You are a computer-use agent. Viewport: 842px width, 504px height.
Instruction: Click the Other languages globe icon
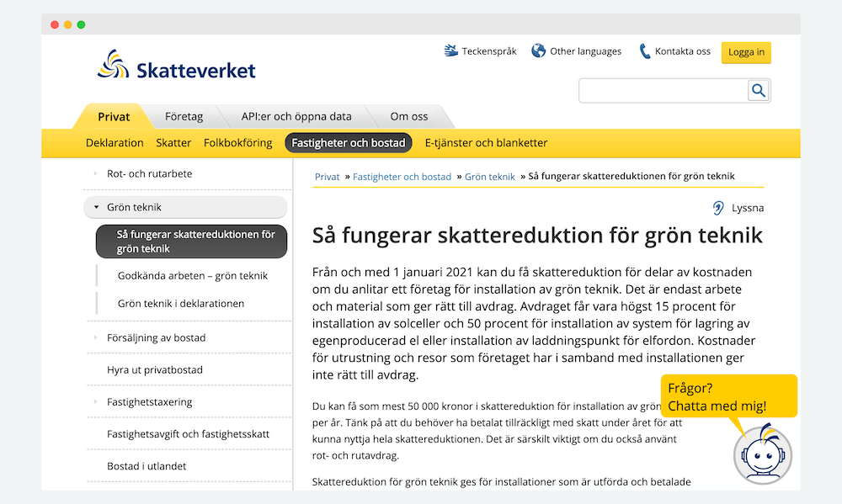[539, 51]
